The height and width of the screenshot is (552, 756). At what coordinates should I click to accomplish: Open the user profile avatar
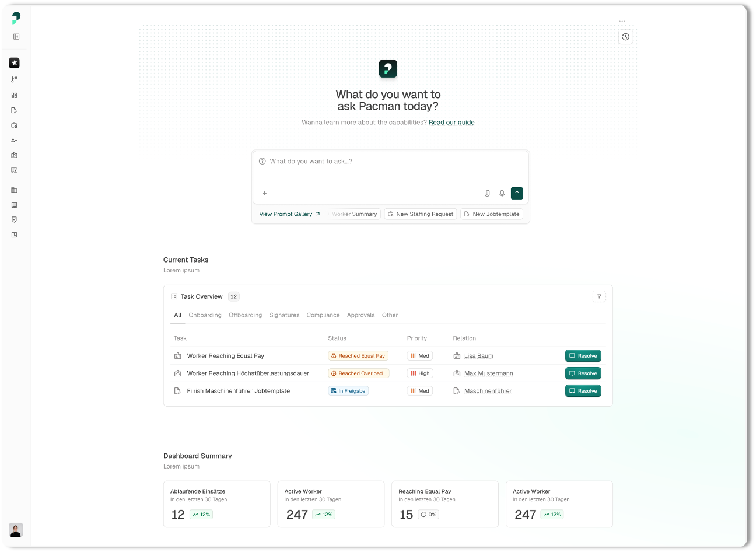(x=16, y=530)
